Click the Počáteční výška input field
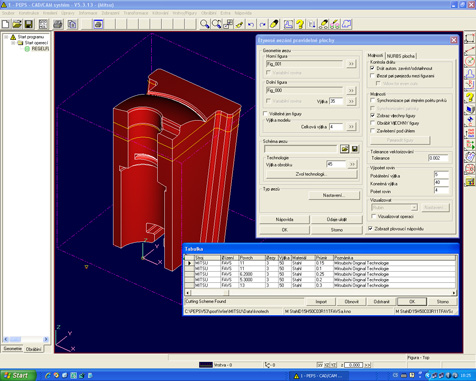The width and height of the screenshot is (476, 381). pos(441,175)
